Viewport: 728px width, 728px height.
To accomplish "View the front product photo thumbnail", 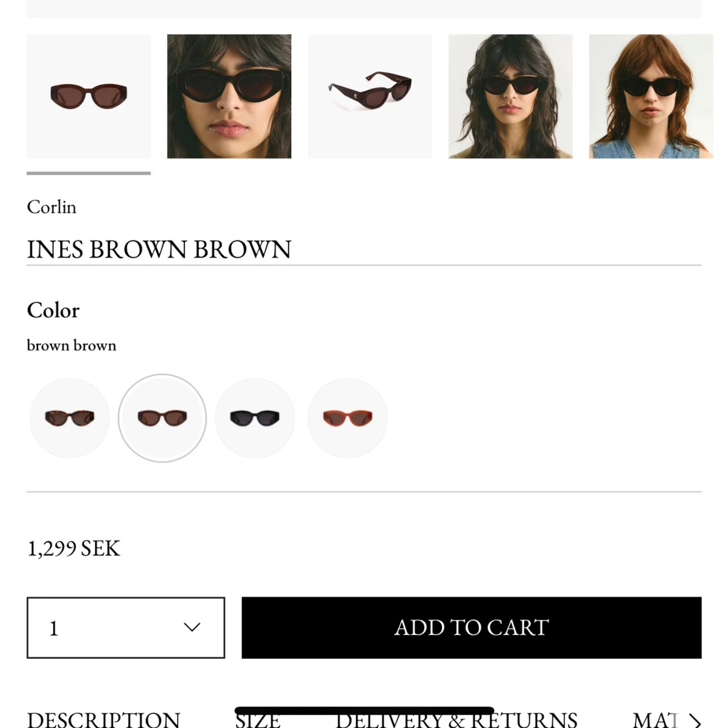I will point(89,96).
